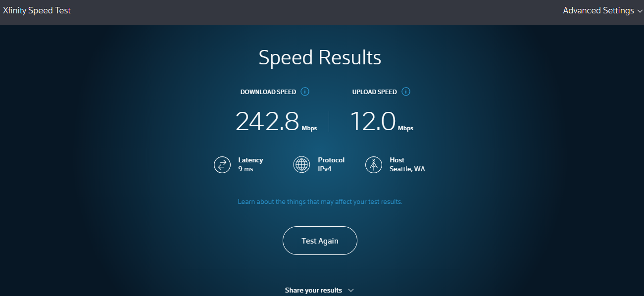The width and height of the screenshot is (644, 296).
Task: Click the Upload Speed info icon
Action: click(x=406, y=92)
